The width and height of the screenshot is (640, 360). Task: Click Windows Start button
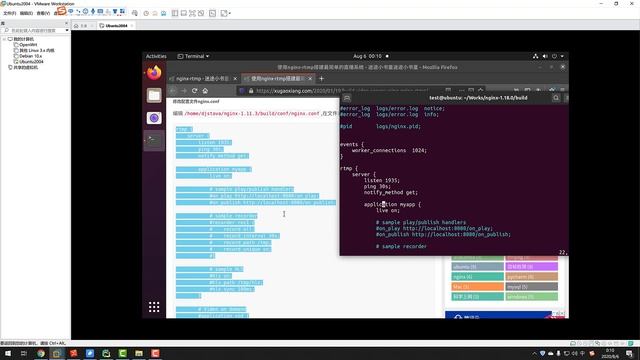(x=7, y=353)
